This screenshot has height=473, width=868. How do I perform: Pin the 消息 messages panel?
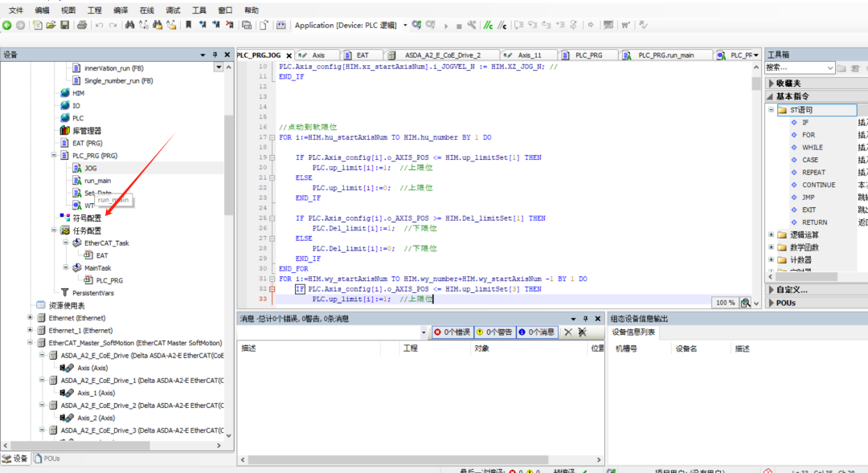585,319
